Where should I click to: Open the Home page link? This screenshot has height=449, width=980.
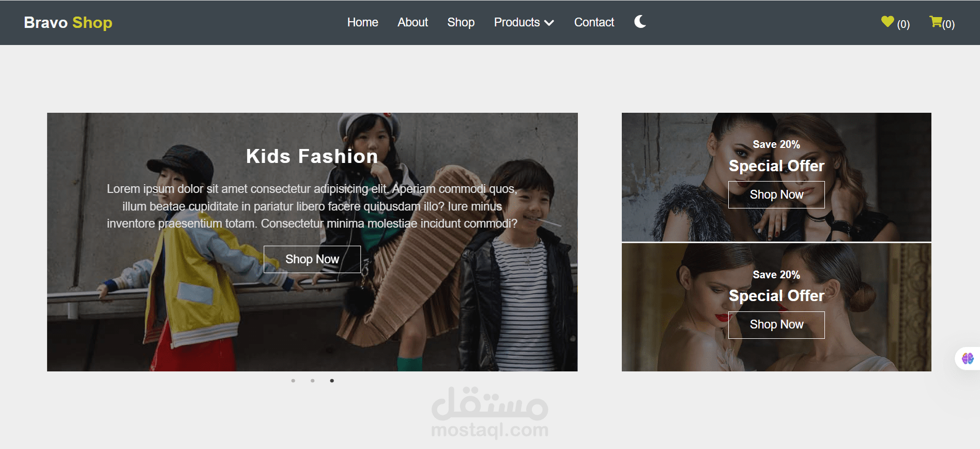(363, 22)
